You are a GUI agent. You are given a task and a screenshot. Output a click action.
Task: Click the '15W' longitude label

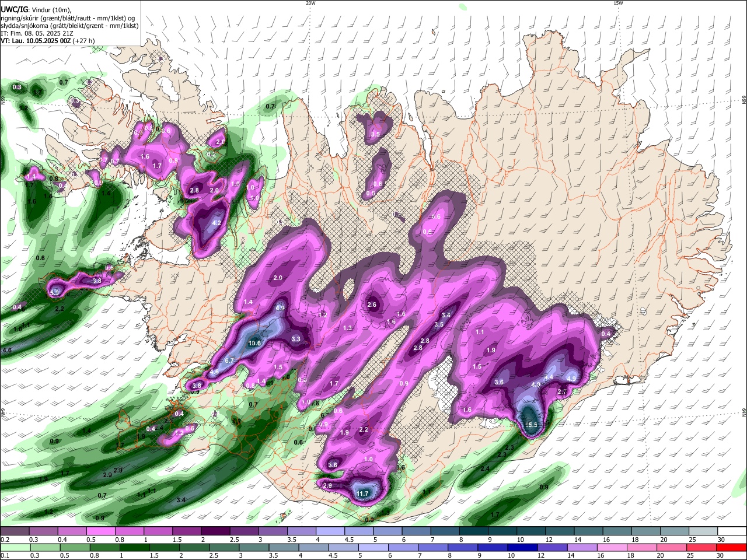[x=617, y=3]
